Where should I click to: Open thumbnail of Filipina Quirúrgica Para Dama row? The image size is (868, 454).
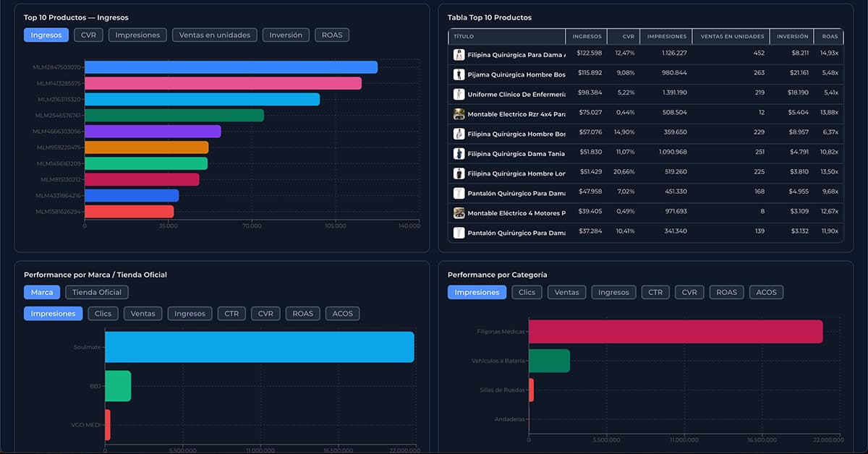459,54
